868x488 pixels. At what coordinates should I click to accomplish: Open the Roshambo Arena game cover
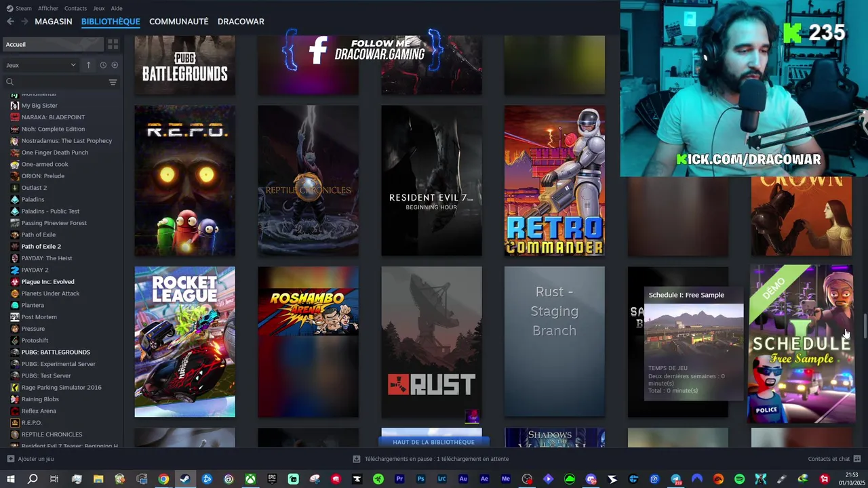point(308,342)
